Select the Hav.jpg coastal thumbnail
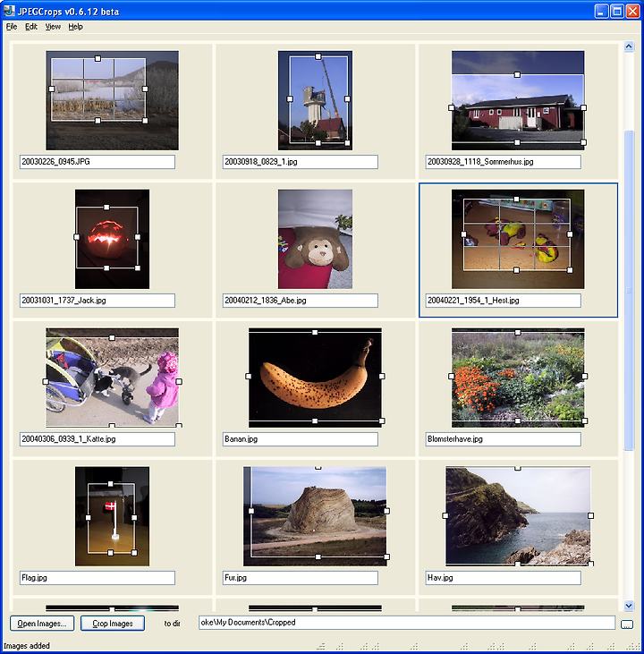Image resolution: width=644 pixels, height=654 pixels. [518, 516]
